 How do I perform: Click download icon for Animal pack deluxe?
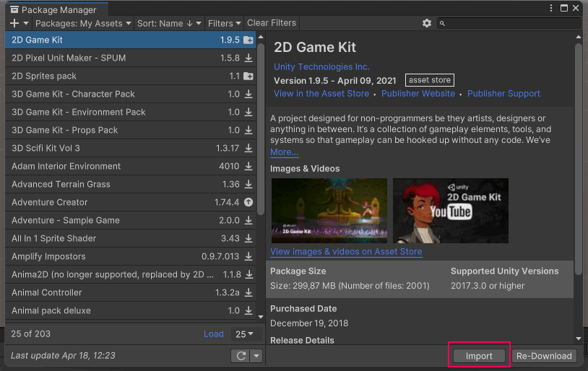[x=248, y=310]
